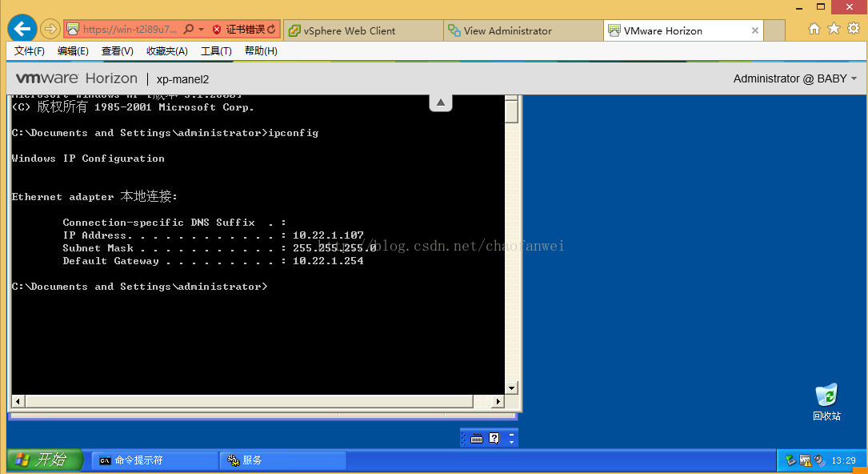Switch to the vSphere Web Client tab

pyautogui.click(x=363, y=31)
